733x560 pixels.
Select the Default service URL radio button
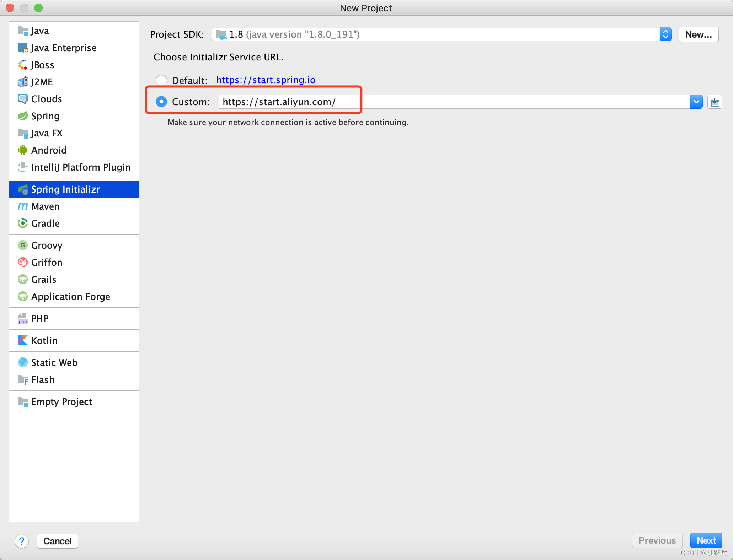161,80
